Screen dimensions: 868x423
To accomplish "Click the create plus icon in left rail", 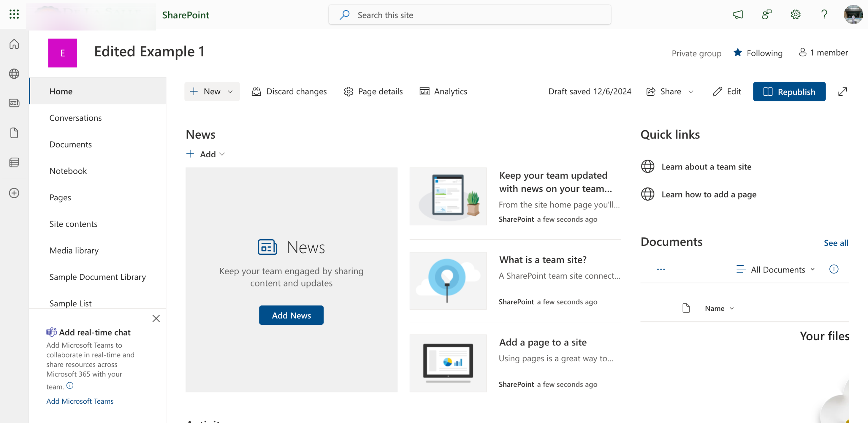I will point(14,193).
